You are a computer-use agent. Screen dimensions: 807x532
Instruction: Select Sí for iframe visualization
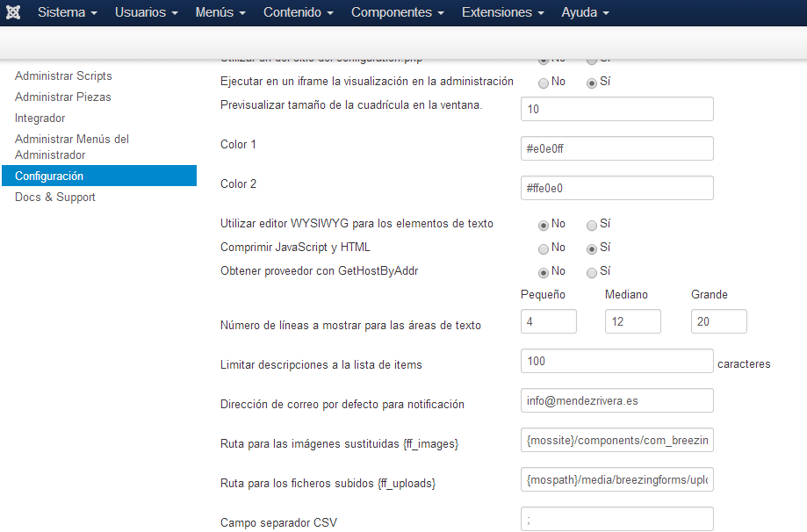click(591, 83)
